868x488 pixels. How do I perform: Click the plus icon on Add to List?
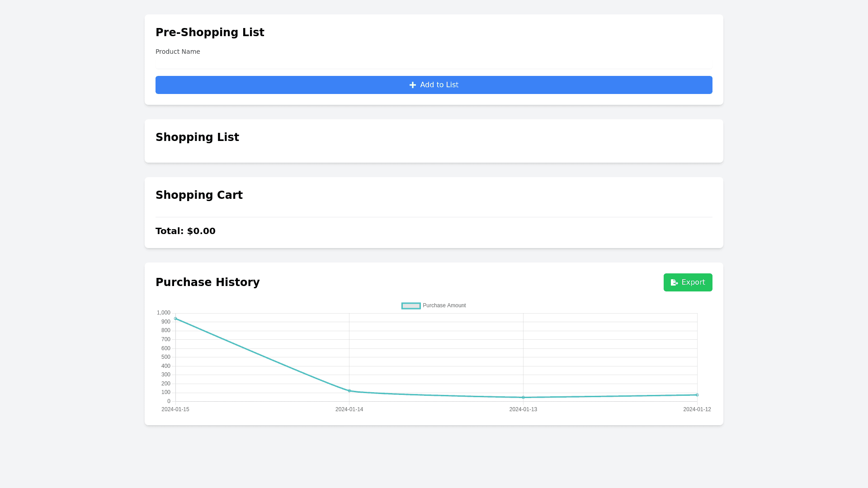(x=412, y=85)
